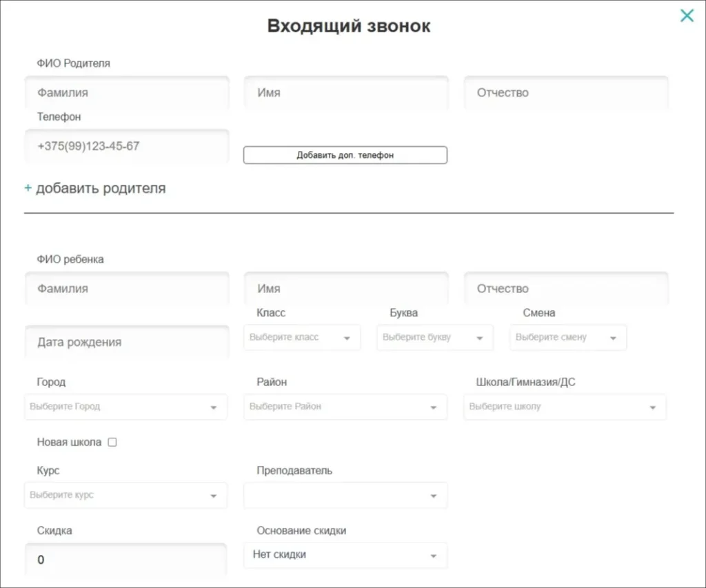Click the plus icon beside добавить родителя
Image resolution: width=706 pixels, height=588 pixels.
point(28,187)
